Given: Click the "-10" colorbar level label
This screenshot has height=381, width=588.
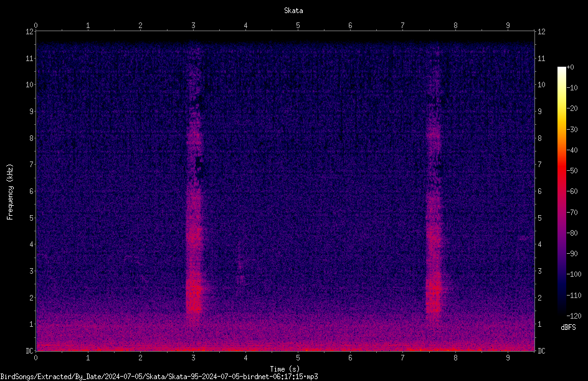Looking at the screenshot, I should click(572, 88).
